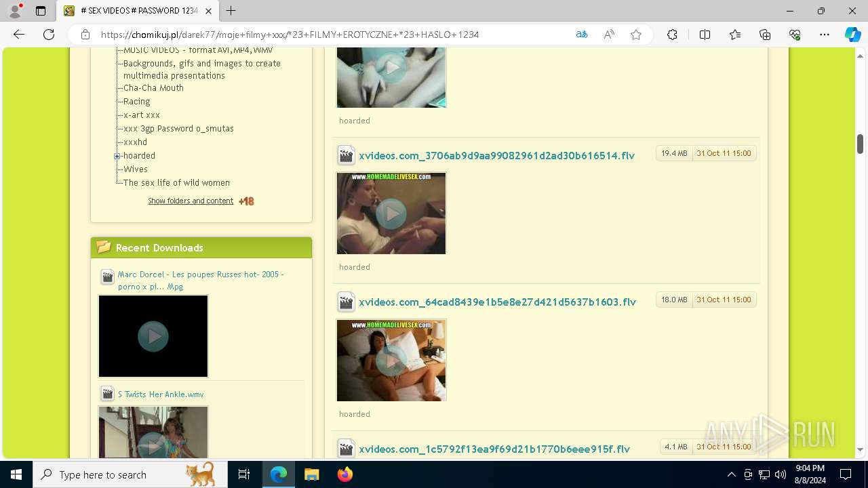Open the Cha-Cha Mouth folder
This screenshot has height=488, width=868.
point(153,88)
